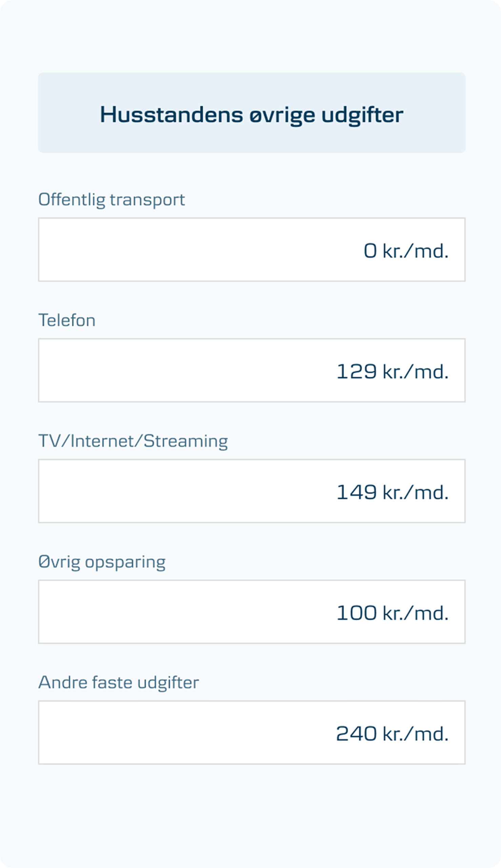Click "kr./md." unit in the Telefon field
The image size is (501, 868).
click(416, 372)
